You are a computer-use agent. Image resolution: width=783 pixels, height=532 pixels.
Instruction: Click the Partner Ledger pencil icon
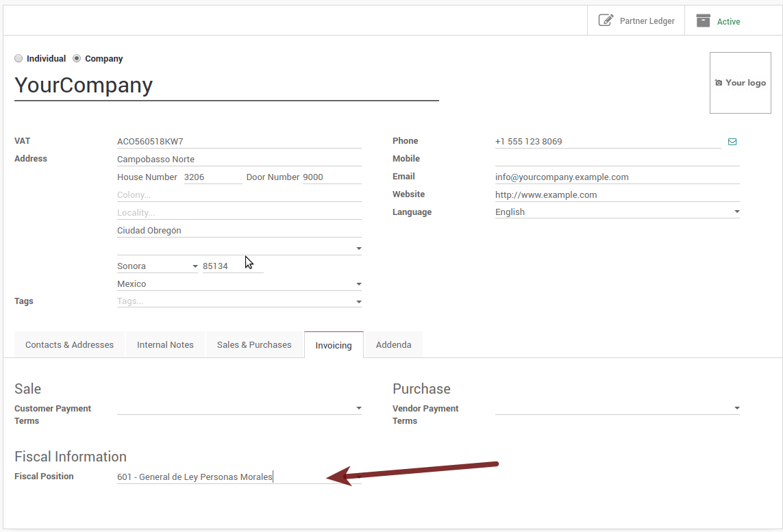(606, 21)
